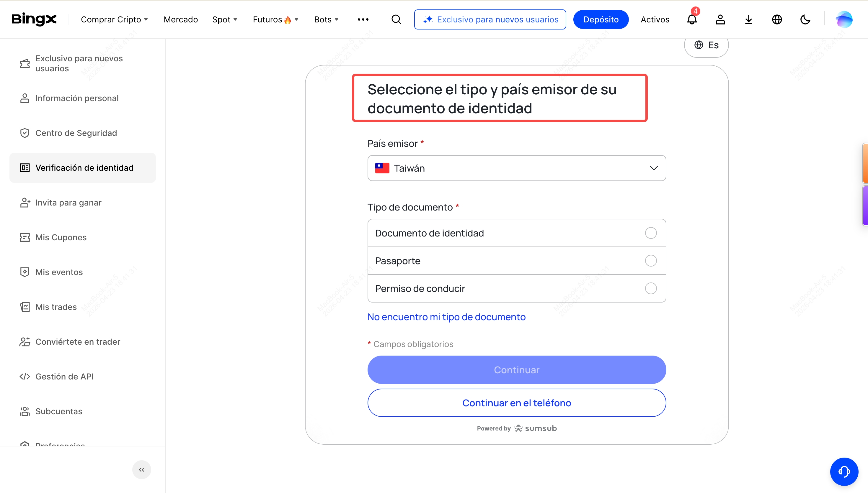The width and height of the screenshot is (868, 493).
Task: Open the customer support headset button
Action: tap(844, 471)
